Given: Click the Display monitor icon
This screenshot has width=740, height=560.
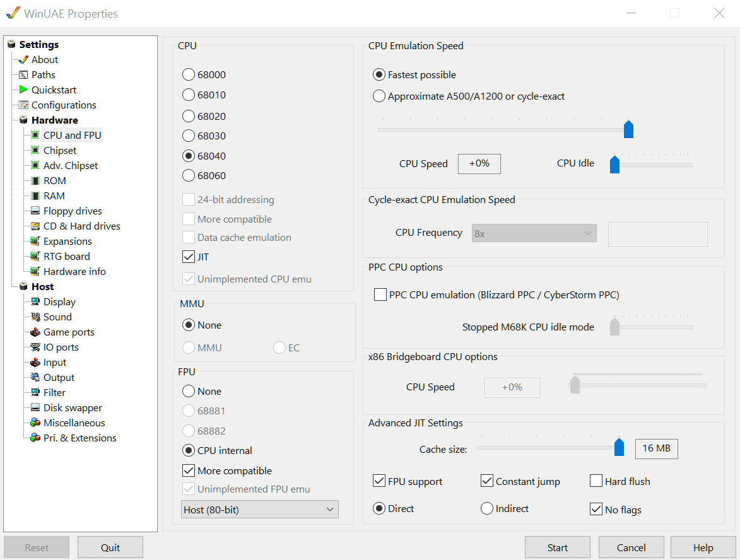Looking at the screenshot, I should [35, 302].
